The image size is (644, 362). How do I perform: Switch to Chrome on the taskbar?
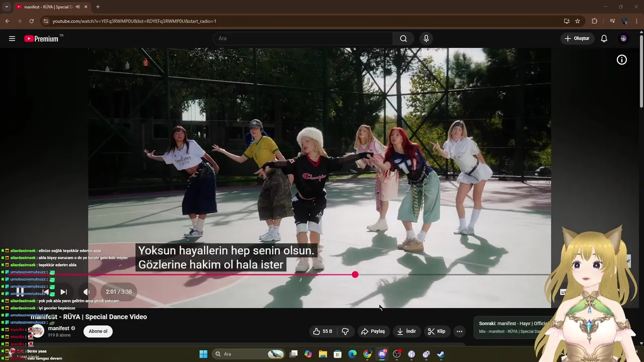click(367, 354)
